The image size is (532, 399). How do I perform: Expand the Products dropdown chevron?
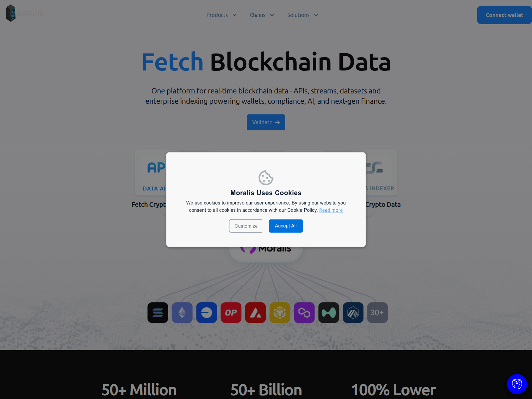(x=234, y=15)
